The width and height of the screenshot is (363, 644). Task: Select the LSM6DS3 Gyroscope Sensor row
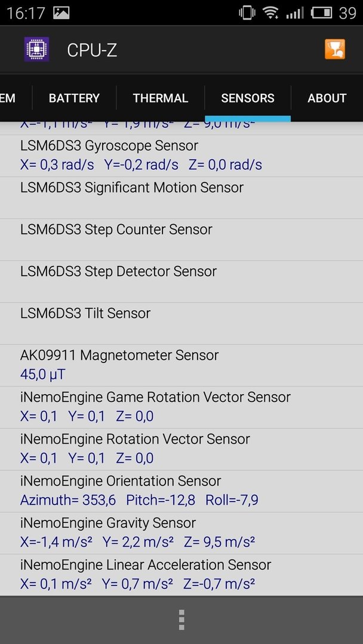(x=181, y=156)
